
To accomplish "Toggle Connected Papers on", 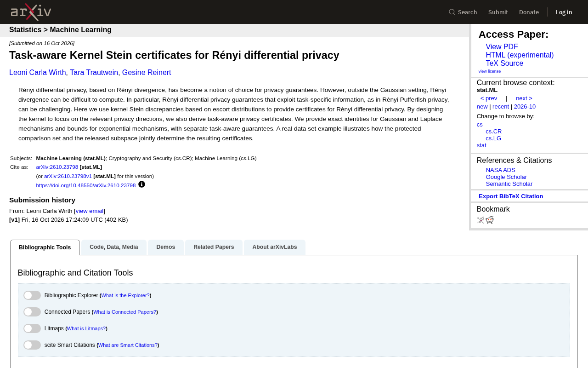I will coord(32,312).
